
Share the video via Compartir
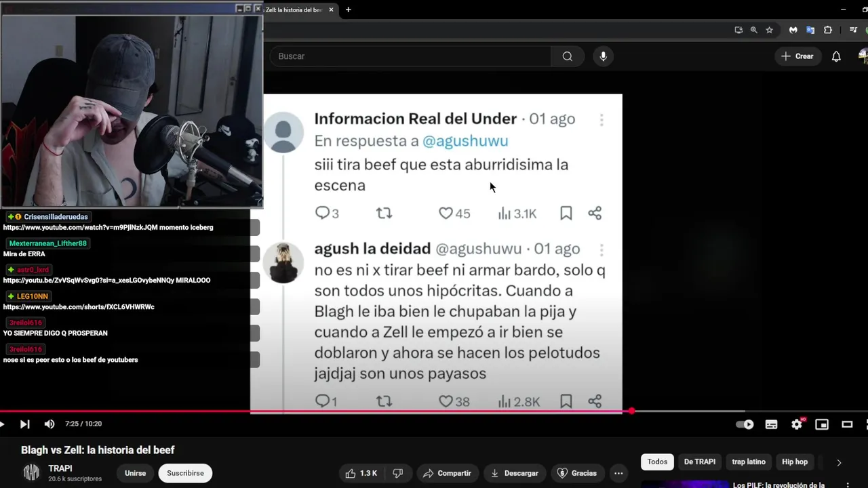(x=448, y=473)
